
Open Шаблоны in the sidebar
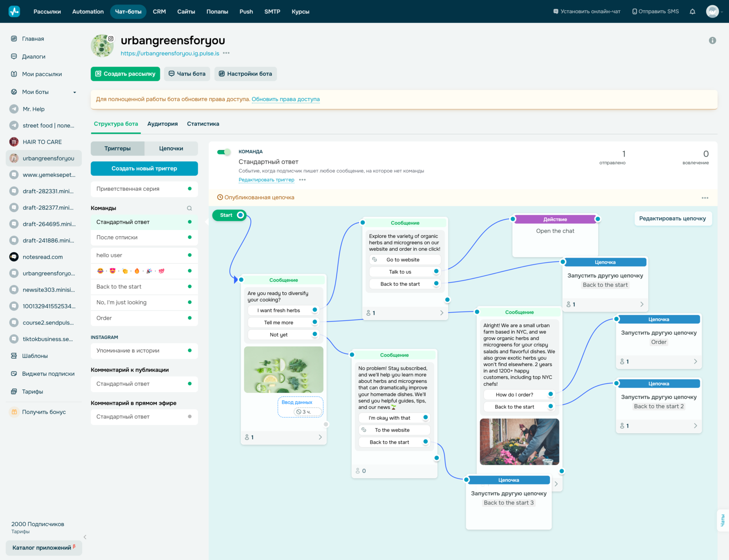tap(35, 356)
